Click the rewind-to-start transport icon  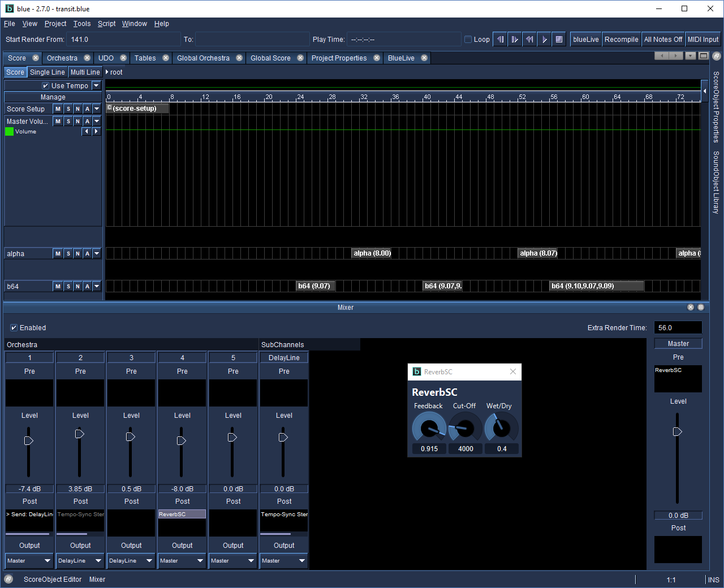click(x=529, y=40)
